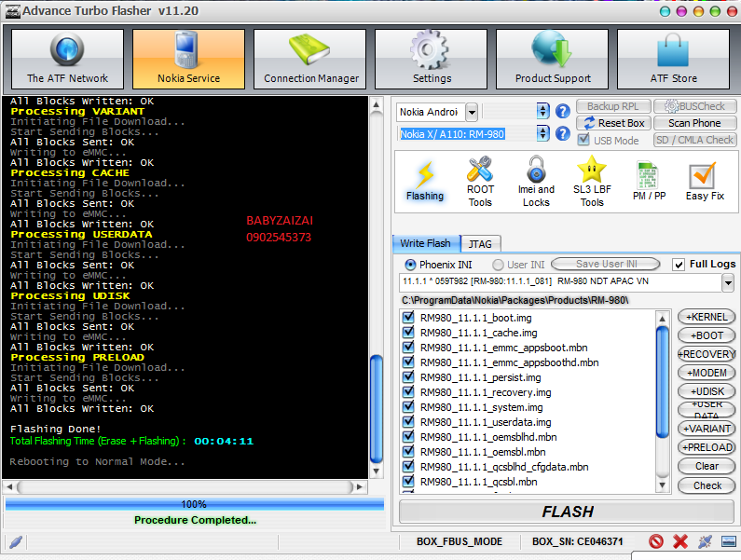This screenshot has width=741, height=560.
Task: Click the log console vertical scrollbar thumb
Action: 377,409
